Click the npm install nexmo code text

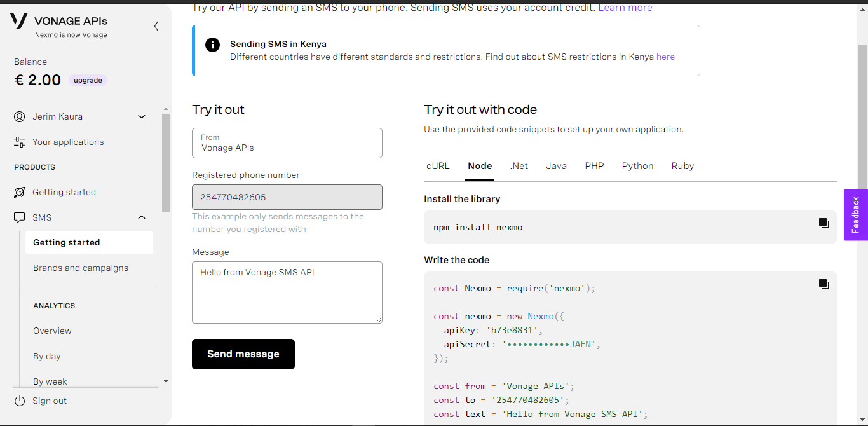click(x=478, y=227)
